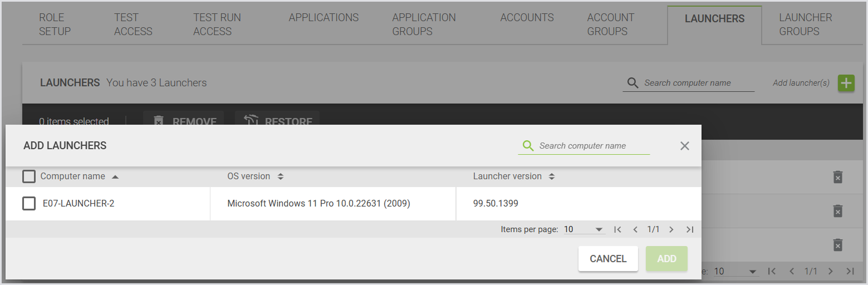
Task: Click the green search magnifier in the dialog
Action: [x=527, y=146]
